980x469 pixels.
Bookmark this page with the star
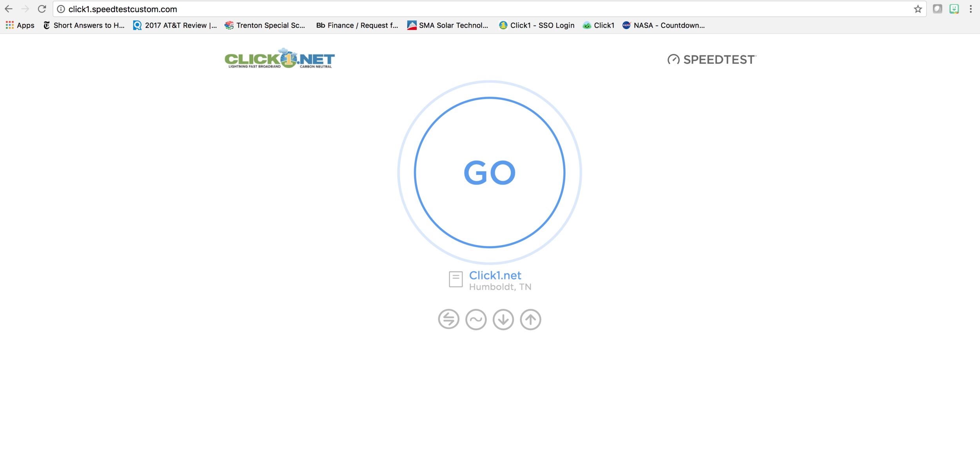pos(918,9)
